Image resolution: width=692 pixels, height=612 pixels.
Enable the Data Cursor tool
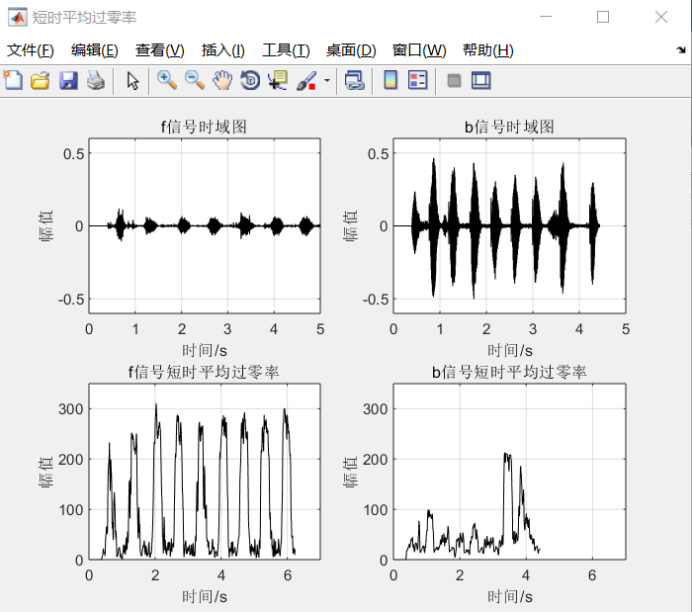(x=278, y=81)
